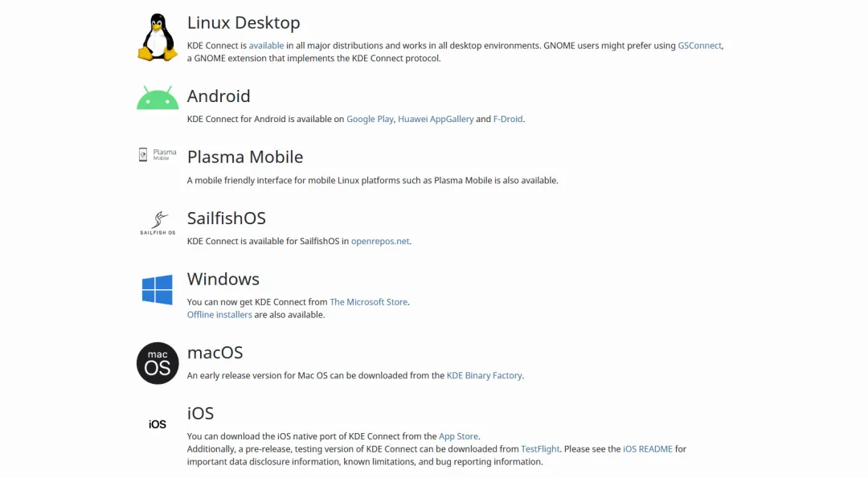This screenshot has height=478, width=868.
Task: Open the 'available' link under Linux Desktop
Action: point(266,45)
